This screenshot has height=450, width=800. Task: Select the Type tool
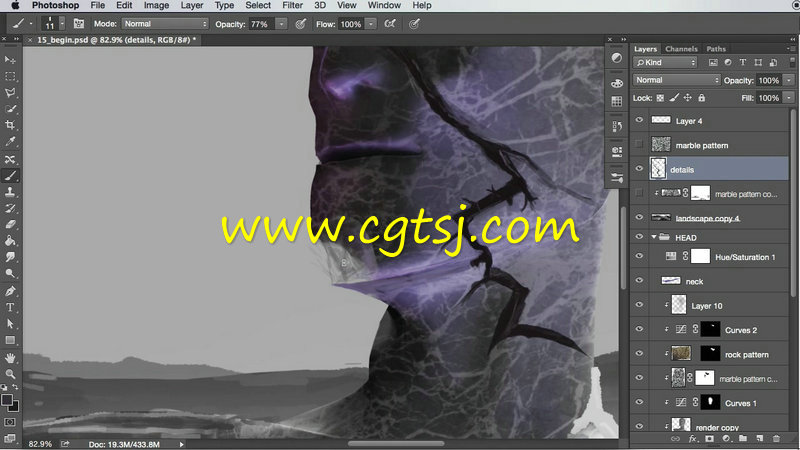tap(10, 307)
